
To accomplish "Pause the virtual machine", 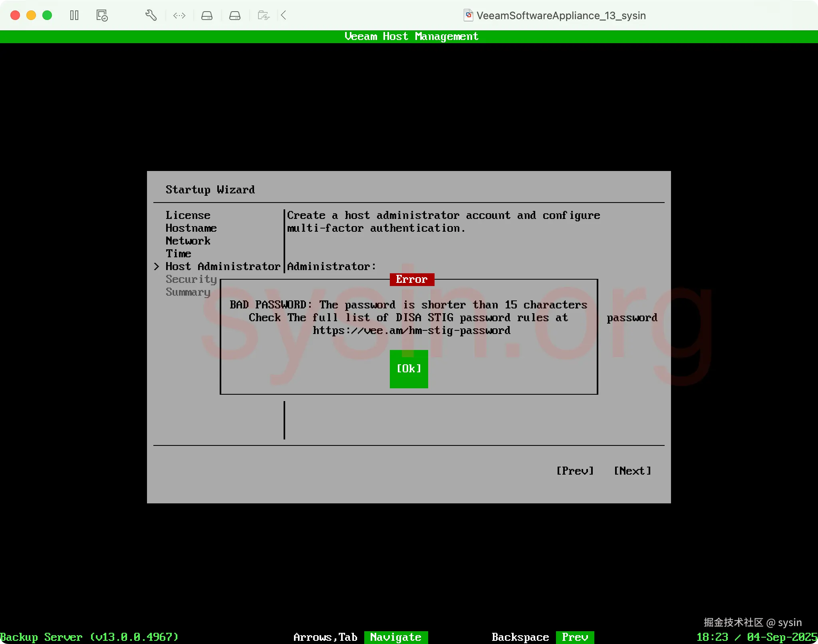I will [x=74, y=16].
